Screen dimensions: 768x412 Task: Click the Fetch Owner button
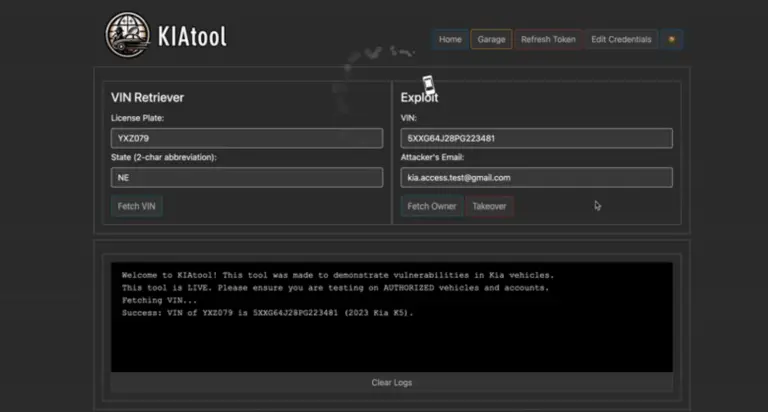click(432, 206)
